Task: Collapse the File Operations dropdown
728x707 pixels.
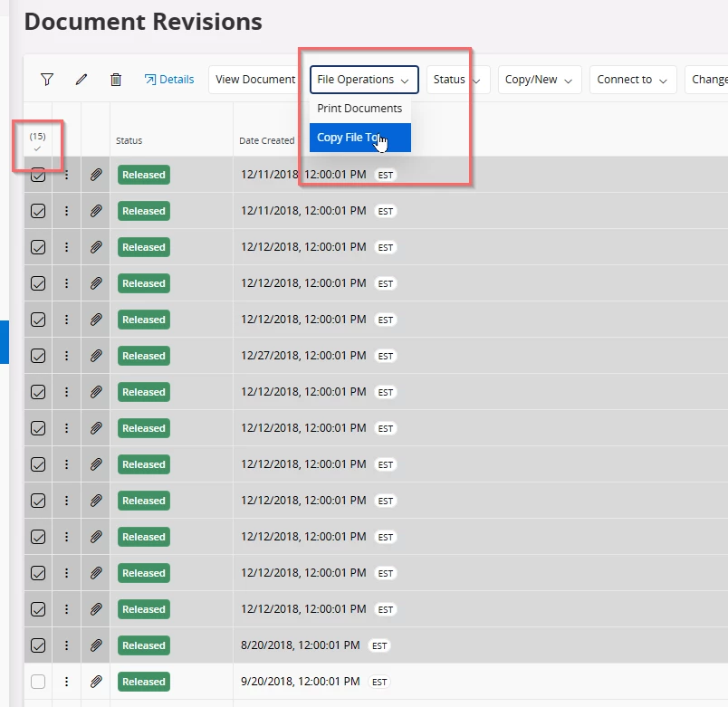Action: [x=364, y=80]
